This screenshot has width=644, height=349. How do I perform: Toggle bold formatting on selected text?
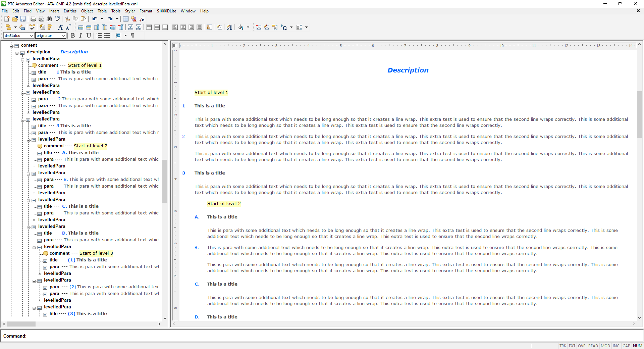[x=73, y=36]
